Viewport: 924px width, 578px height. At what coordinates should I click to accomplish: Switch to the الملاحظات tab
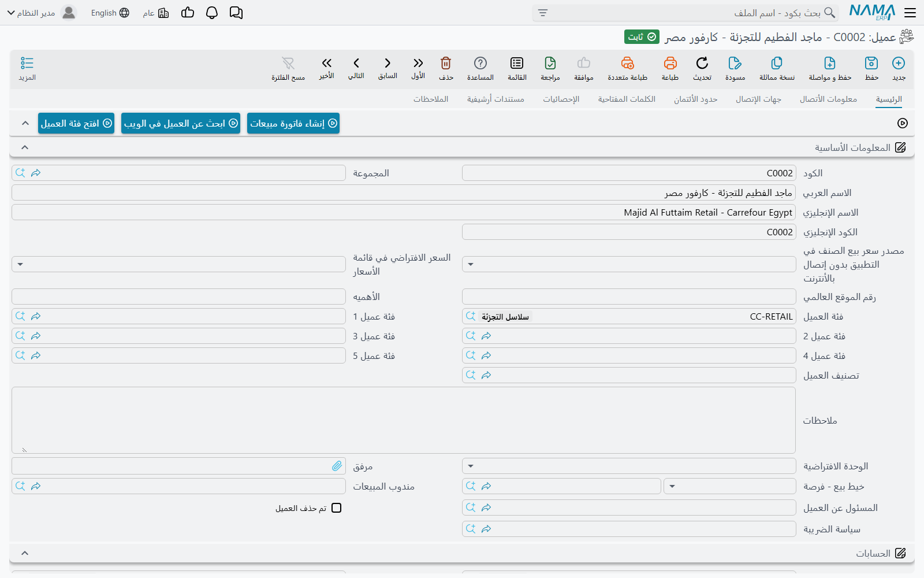point(431,99)
